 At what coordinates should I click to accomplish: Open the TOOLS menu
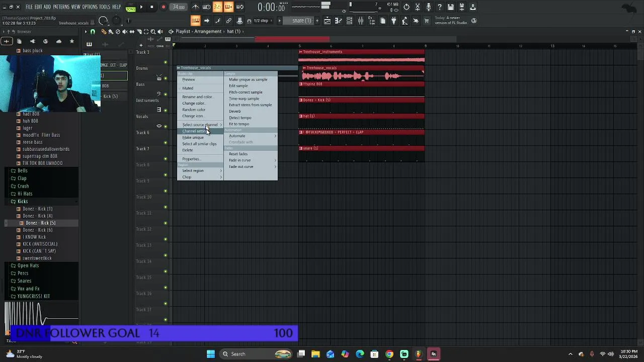(104, 7)
